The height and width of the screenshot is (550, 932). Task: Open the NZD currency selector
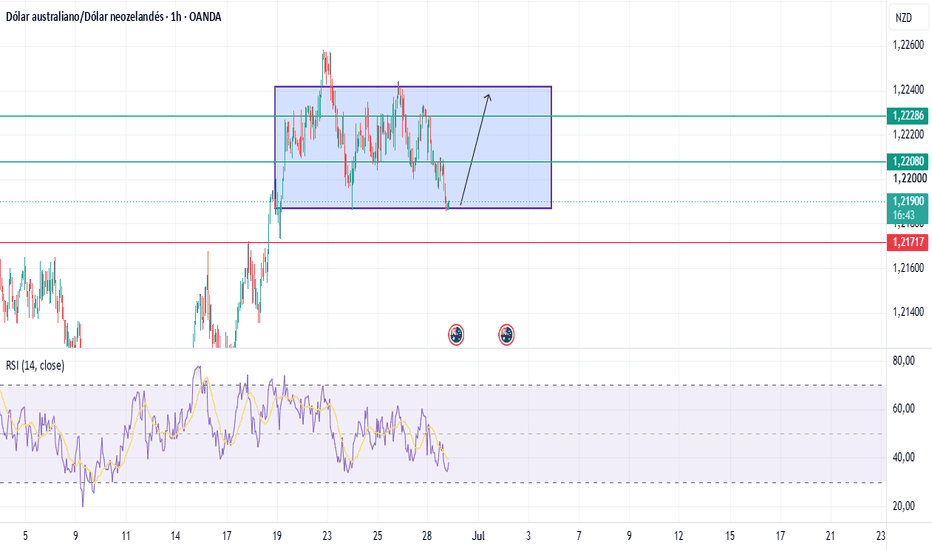908,18
